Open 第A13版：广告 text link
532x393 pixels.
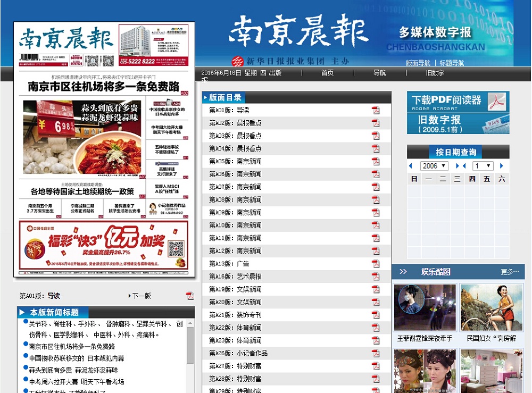click(x=229, y=264)
